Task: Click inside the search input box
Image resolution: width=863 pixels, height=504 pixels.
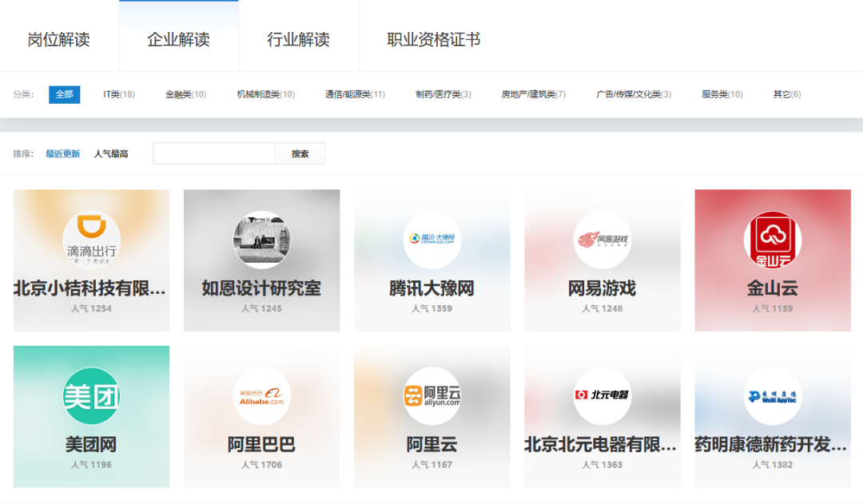Action: pyautogui.click(x=214, y=153)
